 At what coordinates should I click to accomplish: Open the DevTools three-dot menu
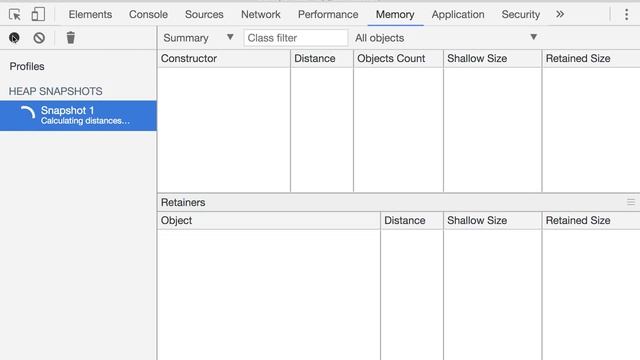626,15
